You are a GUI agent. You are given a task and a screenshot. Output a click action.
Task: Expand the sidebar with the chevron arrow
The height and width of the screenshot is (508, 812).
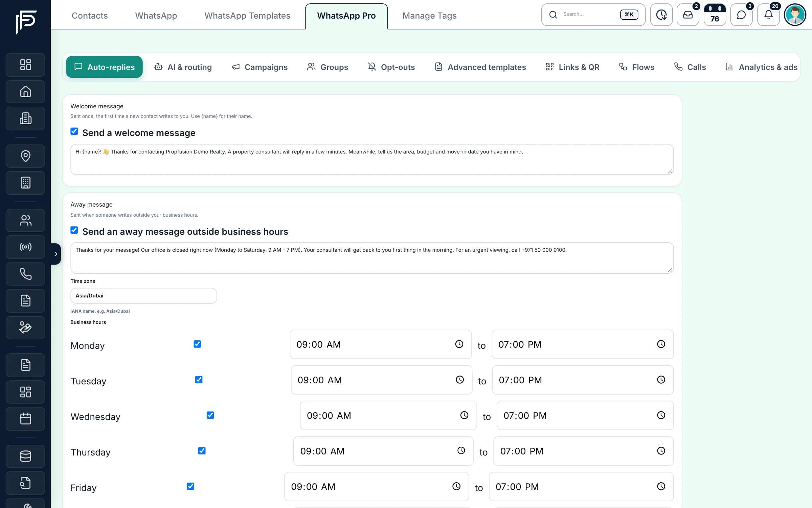56,254
